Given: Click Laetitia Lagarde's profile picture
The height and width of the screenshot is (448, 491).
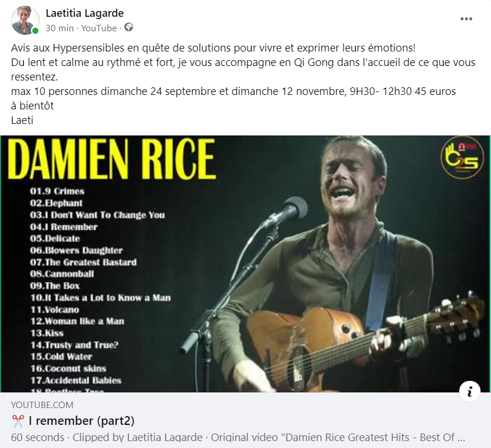Looking at the screenshot, I should click(25, 20).
